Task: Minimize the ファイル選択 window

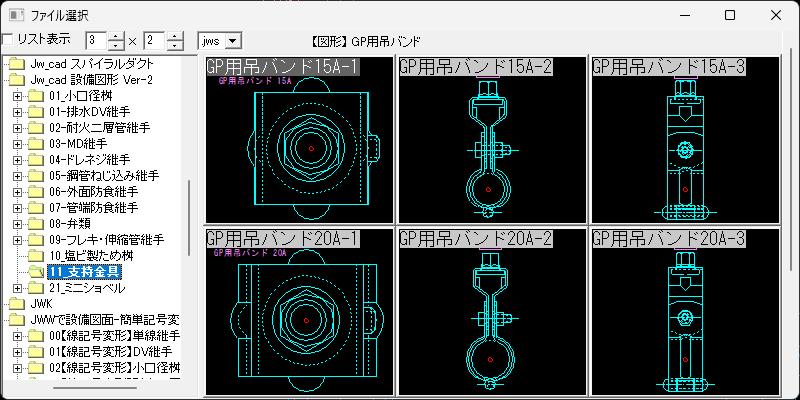Action: pyautogui.click(x=685, y=15)
